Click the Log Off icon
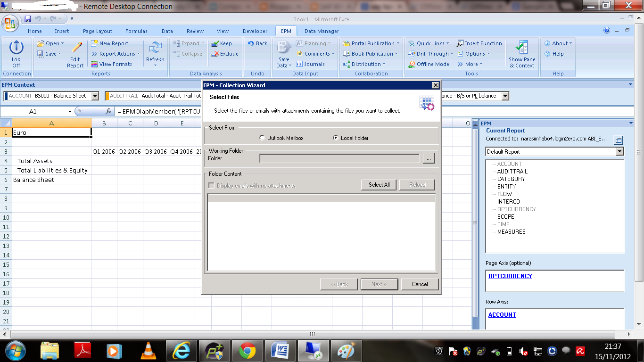The image size is (644, 362). click(x=16, y=53)
